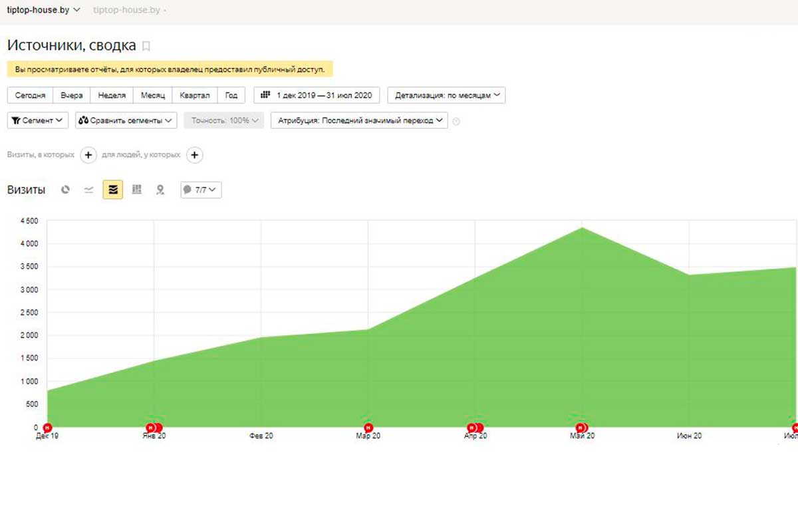Select the stacked area chart view
This screenshot has width=798, height=532.
pos(112,190)
